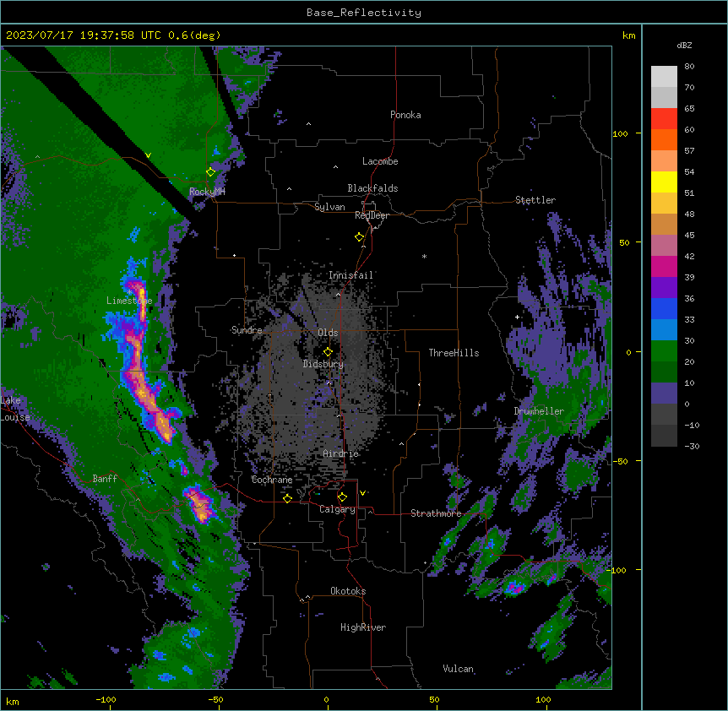Click the yellow diamond marker below Cochrane
Screen dimensions: 728x711
pos(287,498)
